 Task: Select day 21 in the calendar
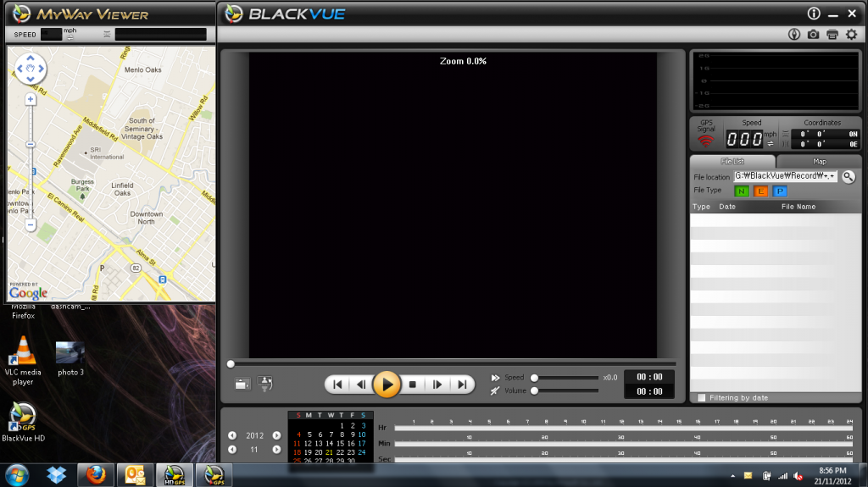point(329,452)
